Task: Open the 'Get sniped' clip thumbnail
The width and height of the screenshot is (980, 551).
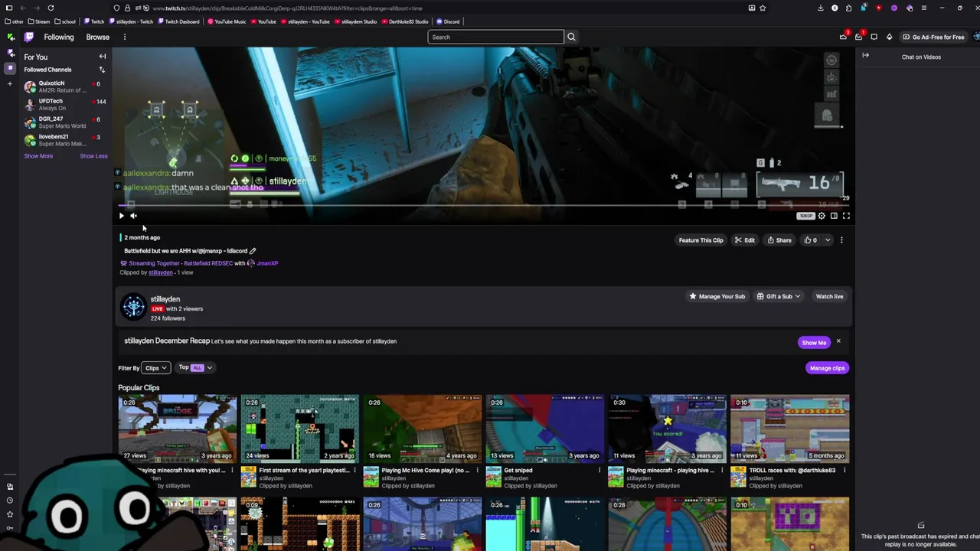Action: click(544, 428)
